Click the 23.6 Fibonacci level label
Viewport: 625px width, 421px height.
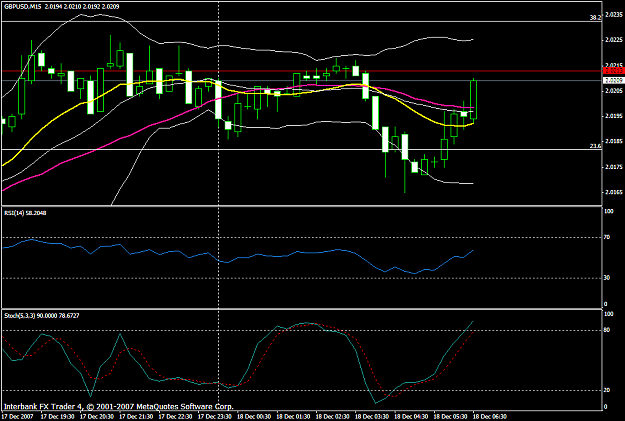pyautogui.click(x=596, y=146)
